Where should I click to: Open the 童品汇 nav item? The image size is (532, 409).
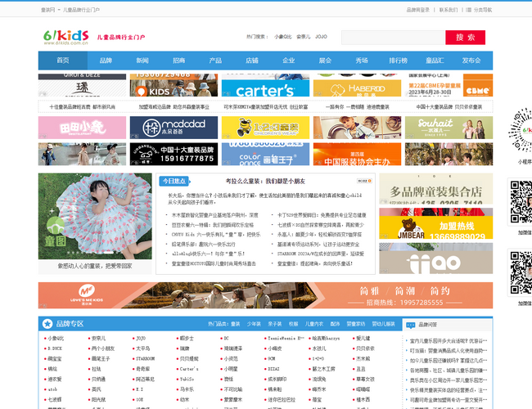pyautogui.click(x=435, y=61)
